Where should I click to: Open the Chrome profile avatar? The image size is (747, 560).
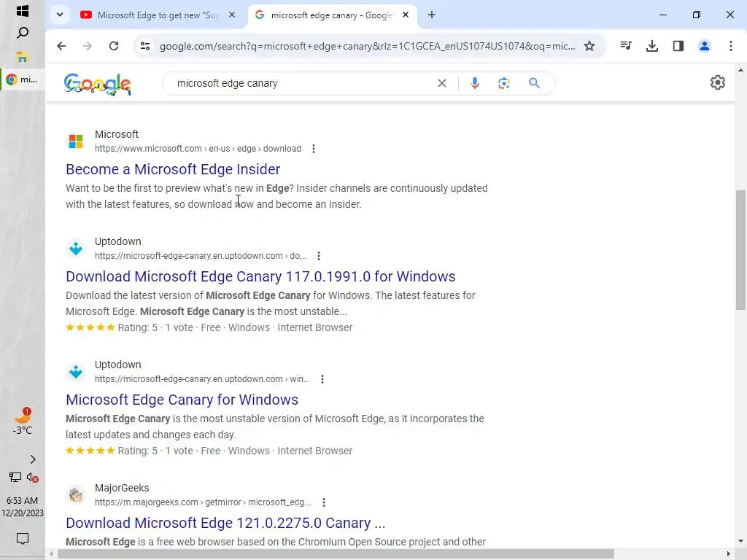[x=705, y=46]
